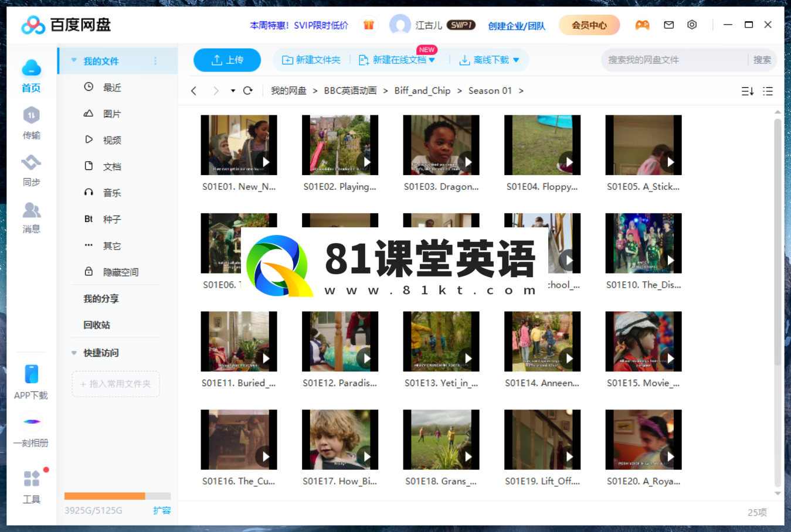Screen dimensions: 791x532
Task: Click the 上传 upload button
Action: point(227,60)
